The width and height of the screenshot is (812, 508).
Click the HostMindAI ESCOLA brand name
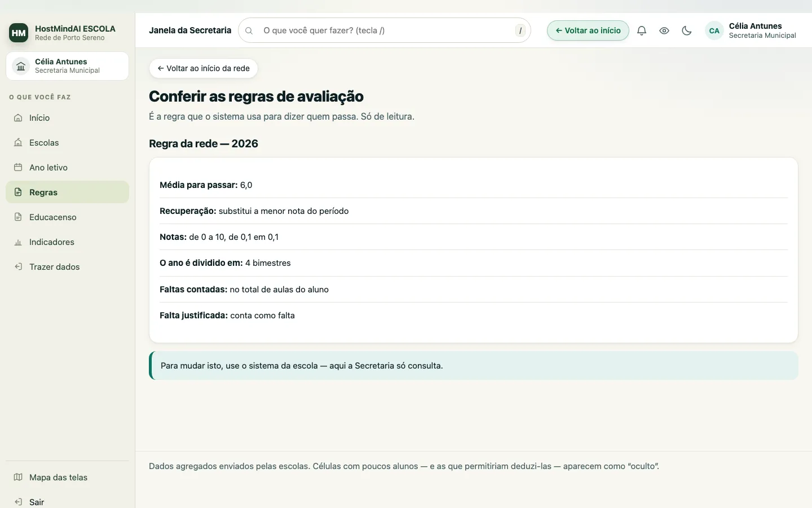click(x=75, y=29)
